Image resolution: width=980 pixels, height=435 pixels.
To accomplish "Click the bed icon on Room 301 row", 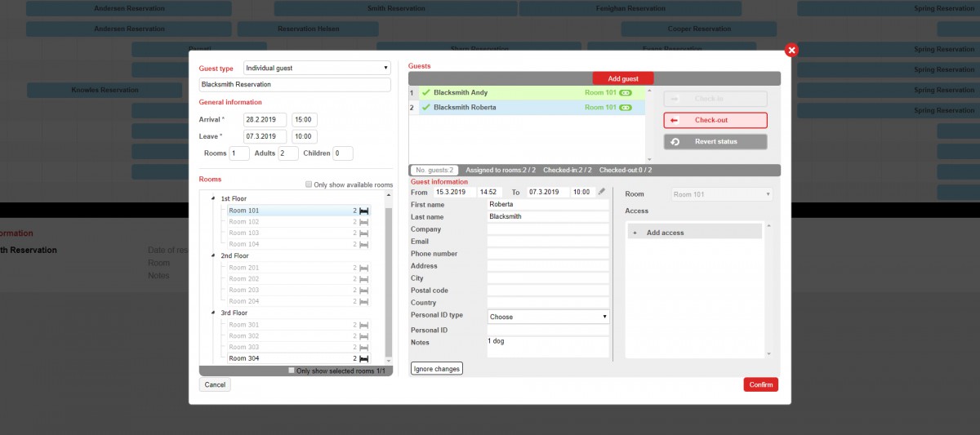I will [364, 325].
